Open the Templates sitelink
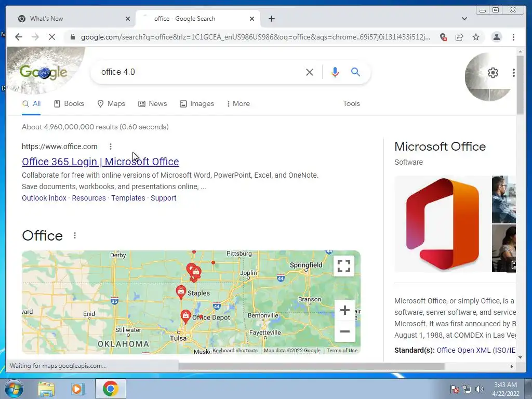The width and height of the screenshot is (532, 399). [128, 198]
